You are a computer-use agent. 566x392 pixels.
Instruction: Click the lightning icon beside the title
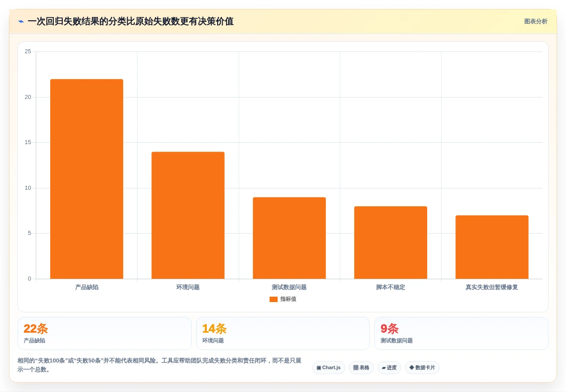[21, 21]
